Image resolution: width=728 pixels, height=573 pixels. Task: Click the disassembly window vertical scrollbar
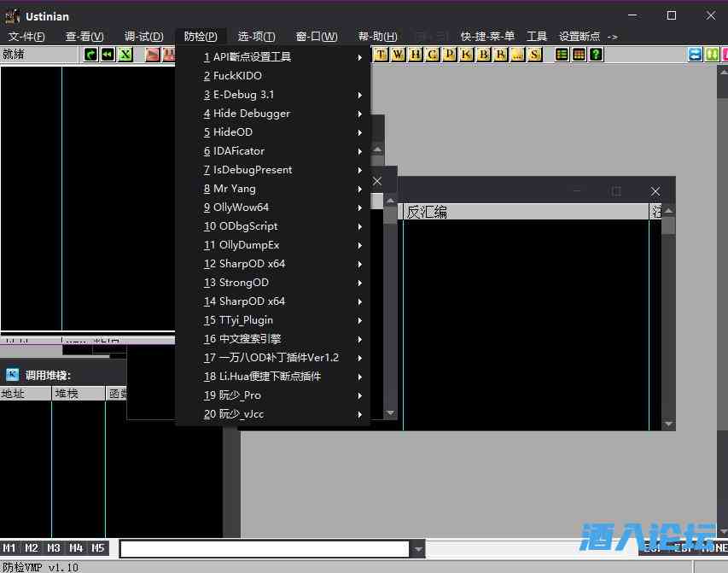[668, 325]
